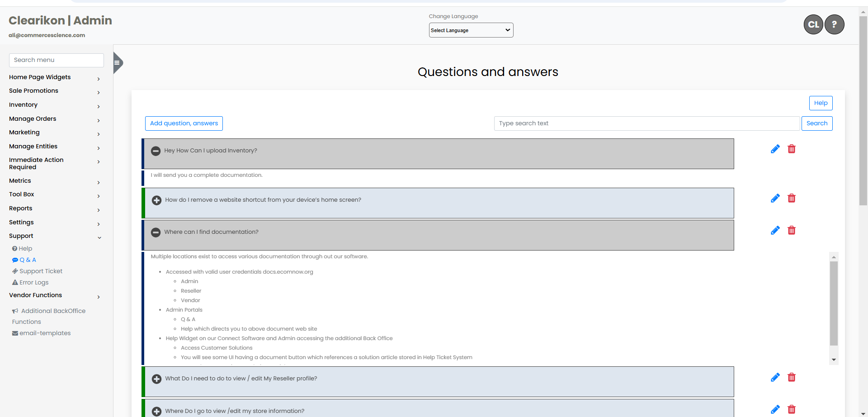Click the email-templates envelope item
Image resolution: width=868 pixels, height=417 pixels.
point(45,333)
